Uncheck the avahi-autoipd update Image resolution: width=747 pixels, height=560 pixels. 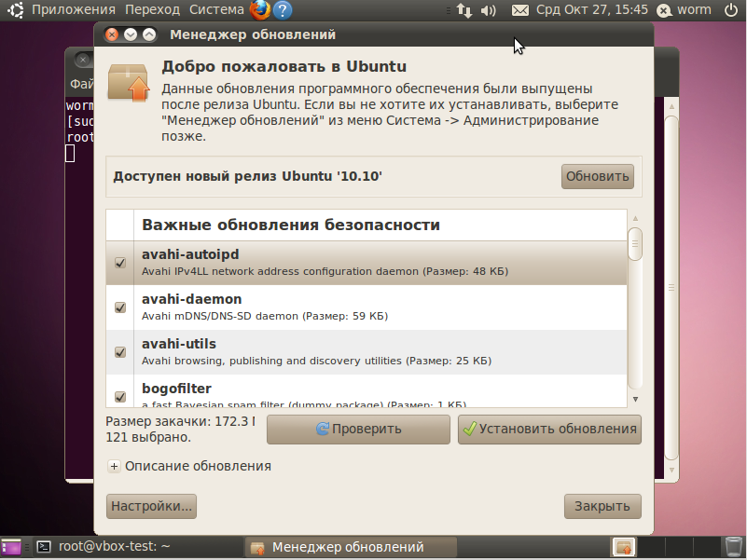click(x=120, y=263)
